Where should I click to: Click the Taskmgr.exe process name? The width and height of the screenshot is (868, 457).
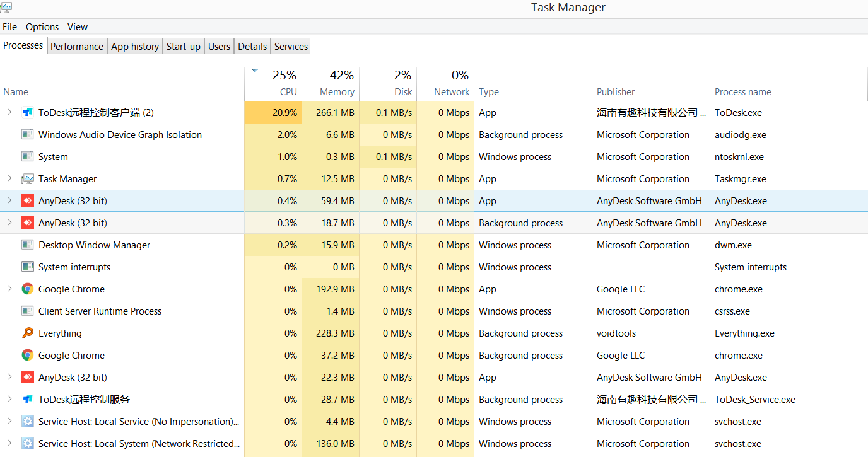point(741,179)
